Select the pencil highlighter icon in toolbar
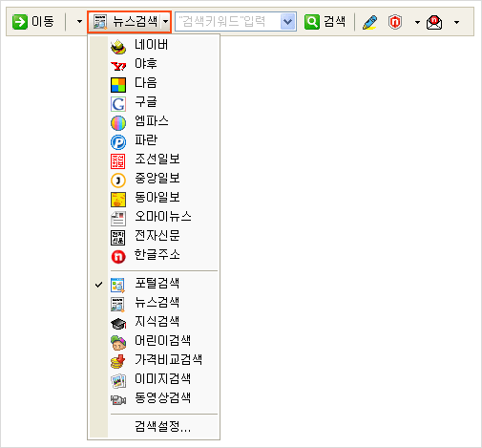This screenshot has height=448, width=482. point(369,22)
